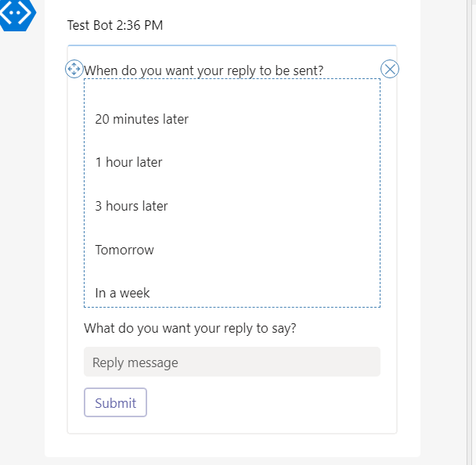This screenshot has width=476, height=465.
Task: Click the dashed outline of the choice list
Action: tap(380, 196)
